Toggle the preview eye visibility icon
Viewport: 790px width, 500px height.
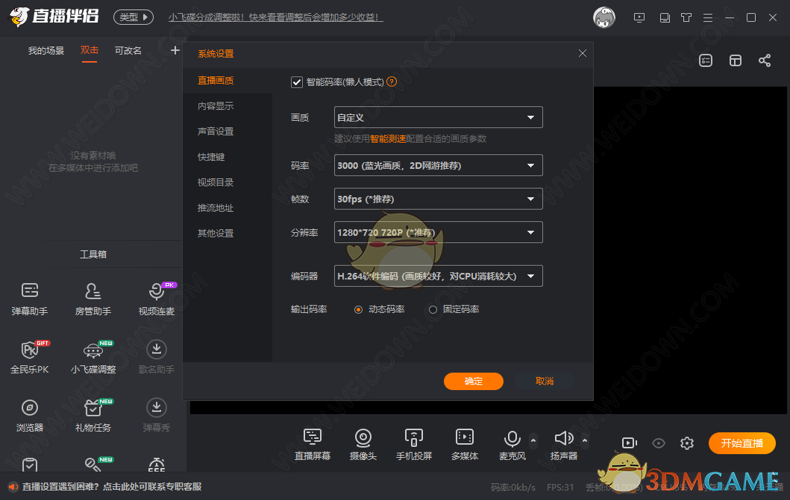click(659, 443)
